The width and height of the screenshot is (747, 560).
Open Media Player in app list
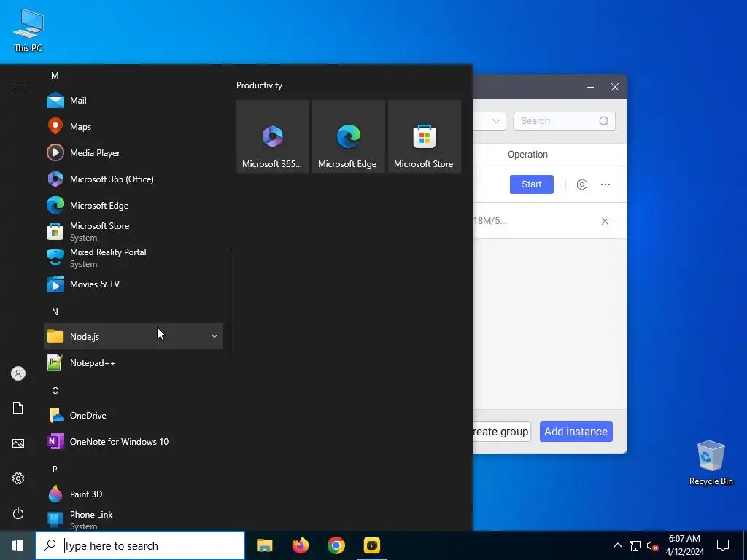[133, 153]
